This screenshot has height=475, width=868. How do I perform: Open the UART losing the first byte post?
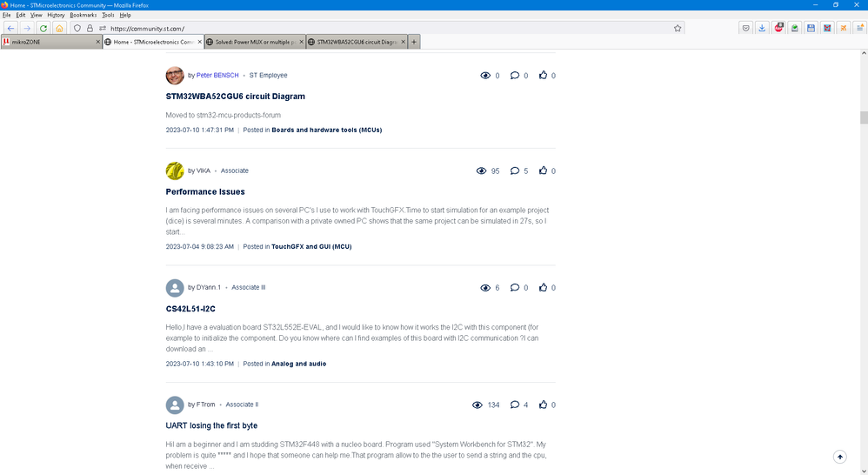tap(211, 425)
